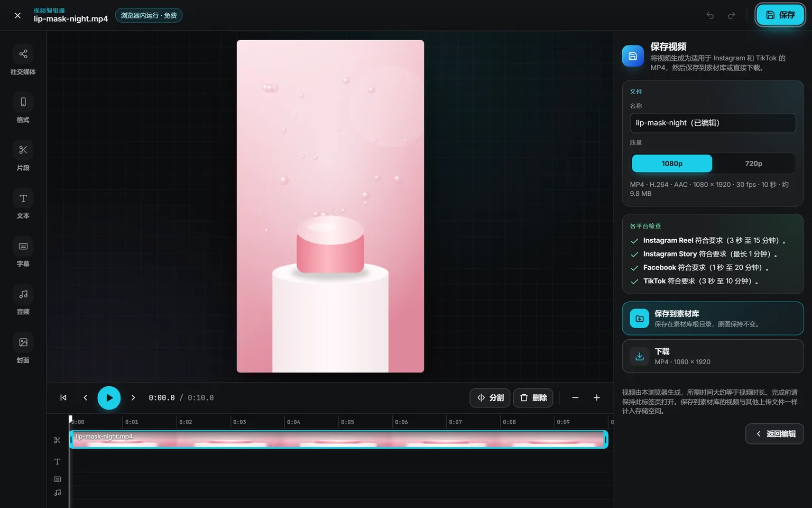Edit the file name field lip-mask-night
The width and height of the screenshot is (812, 508).
coord(713,123)
